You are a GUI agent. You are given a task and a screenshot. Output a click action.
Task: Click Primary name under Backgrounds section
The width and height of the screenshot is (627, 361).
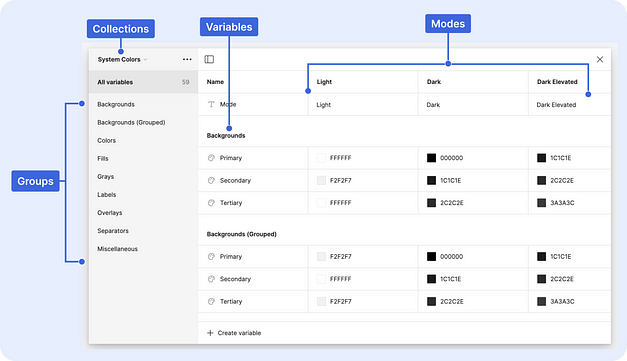click(x=231, y=158)
